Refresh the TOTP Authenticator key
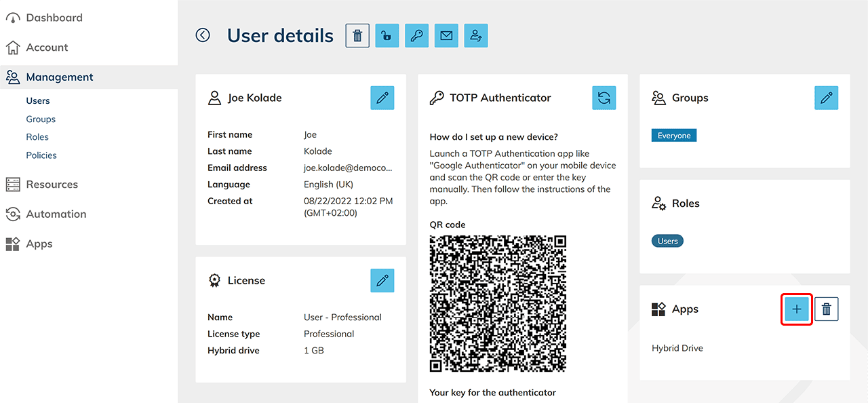The image size is (868, 403). pyautogui.click(x=604, y=98)
